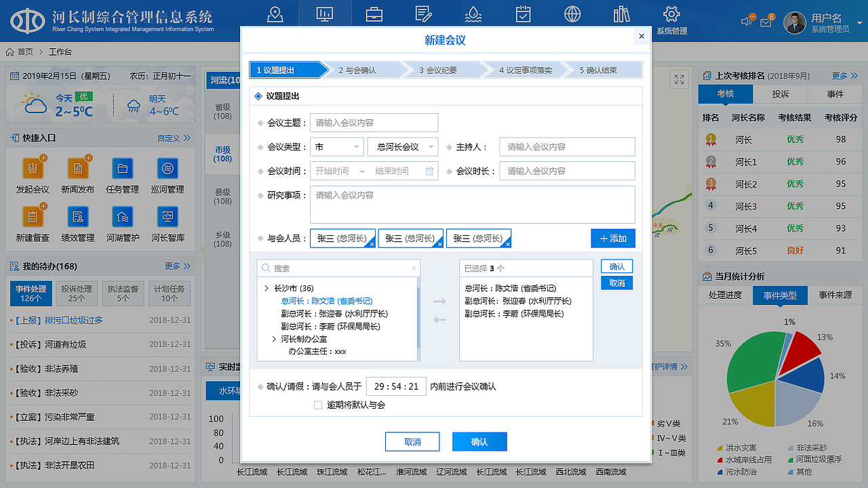Open the 系统管理 gear icon
The image size is (868, 488).
[671, 12]
